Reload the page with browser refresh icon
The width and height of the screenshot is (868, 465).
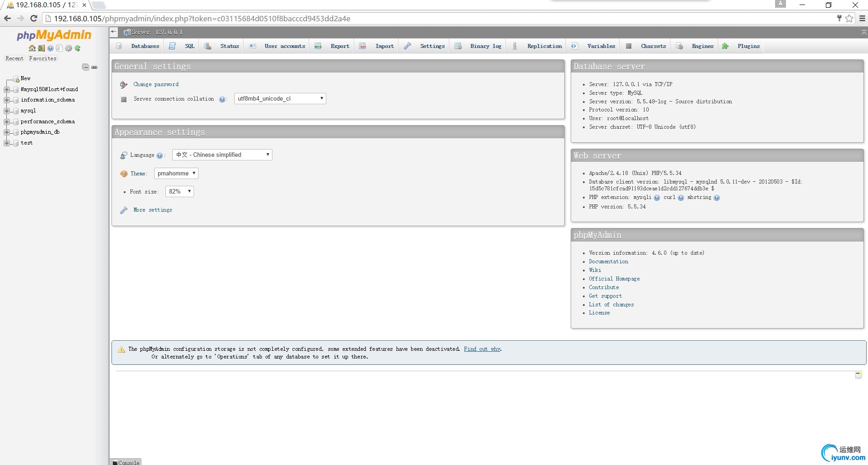(x=34, y=19)
